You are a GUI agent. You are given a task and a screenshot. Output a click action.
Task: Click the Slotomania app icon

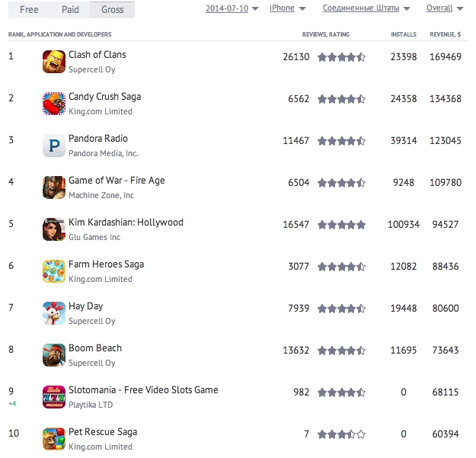click(x=53, y=396)
